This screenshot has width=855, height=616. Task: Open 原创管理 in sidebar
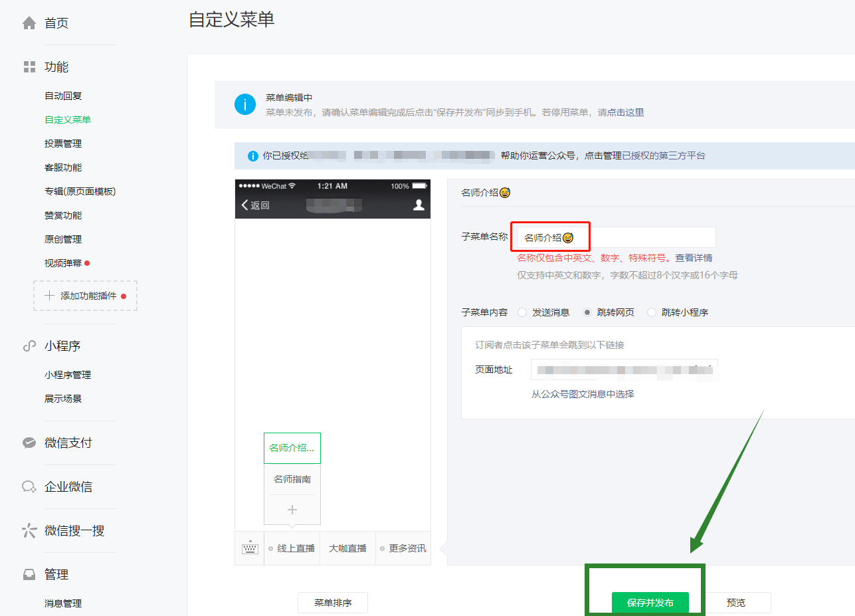(x=63, y=239)
